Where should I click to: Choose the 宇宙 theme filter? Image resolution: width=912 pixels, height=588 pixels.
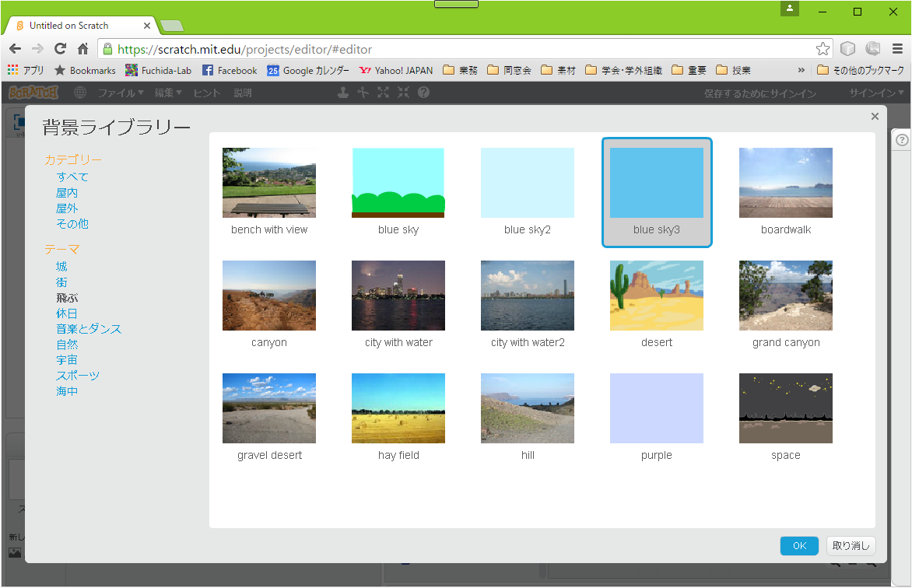(67, 360)
